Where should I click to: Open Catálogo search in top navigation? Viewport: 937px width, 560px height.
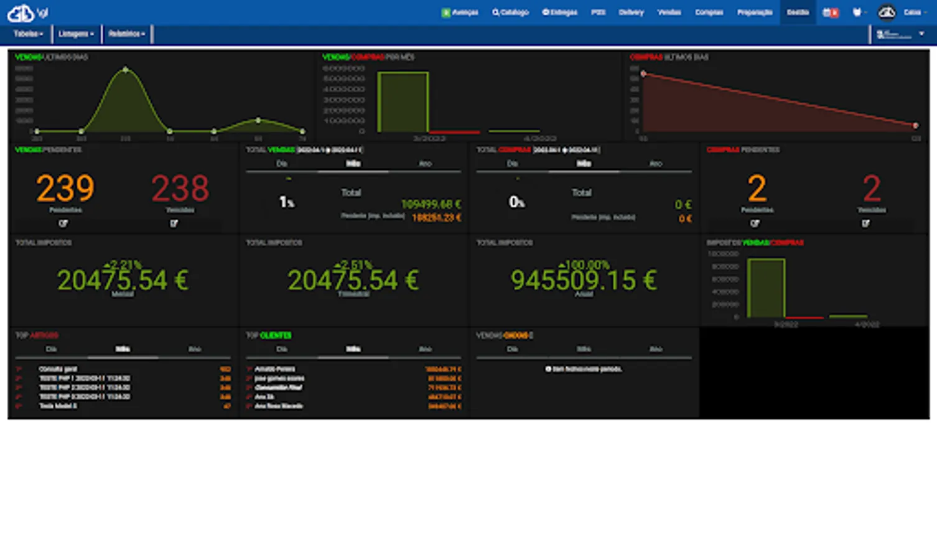tap(510, 12)
